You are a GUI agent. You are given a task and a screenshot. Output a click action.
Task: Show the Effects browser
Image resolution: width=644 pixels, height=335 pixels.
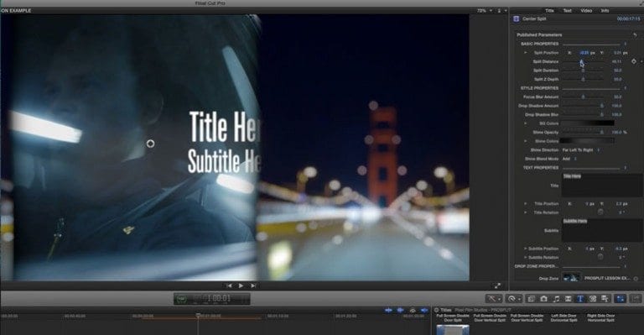point(531,299)
